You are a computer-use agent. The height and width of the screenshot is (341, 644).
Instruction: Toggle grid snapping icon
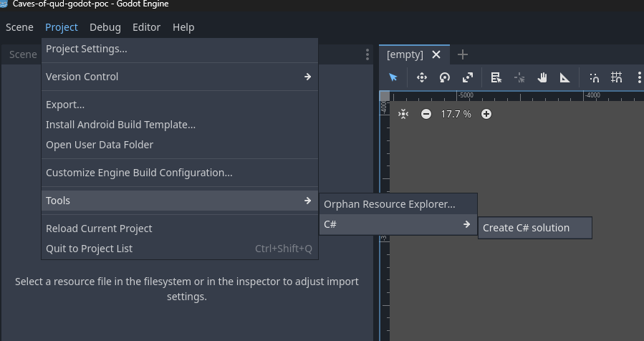(616, 77)
